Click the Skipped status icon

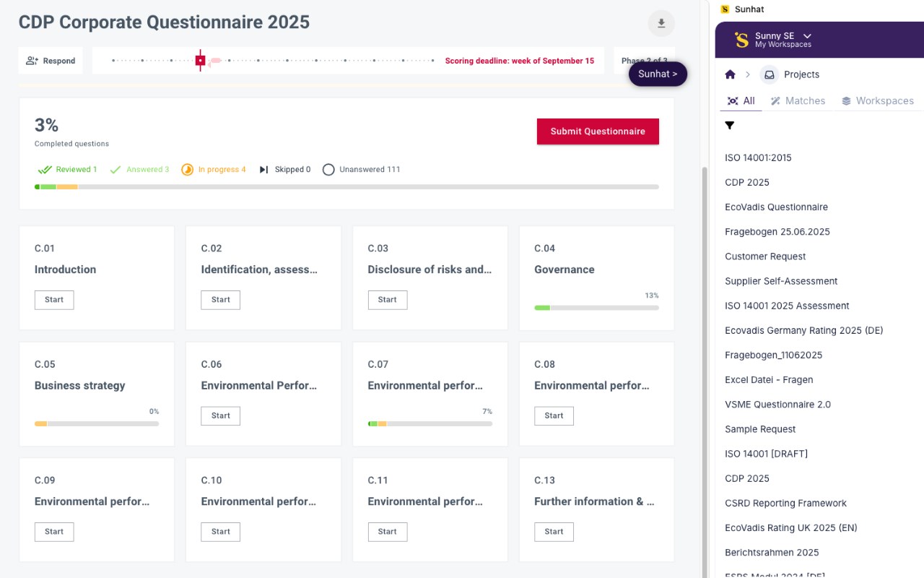[263, 170]
